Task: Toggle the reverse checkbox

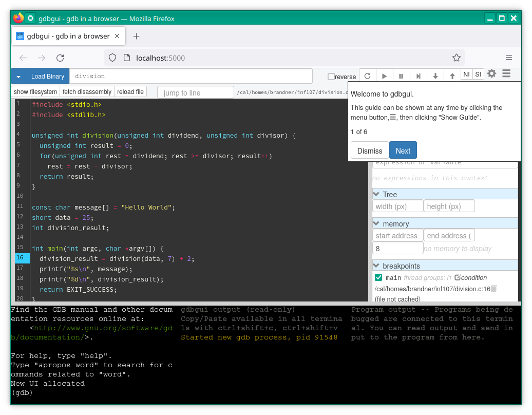Action: coord(331,77)
